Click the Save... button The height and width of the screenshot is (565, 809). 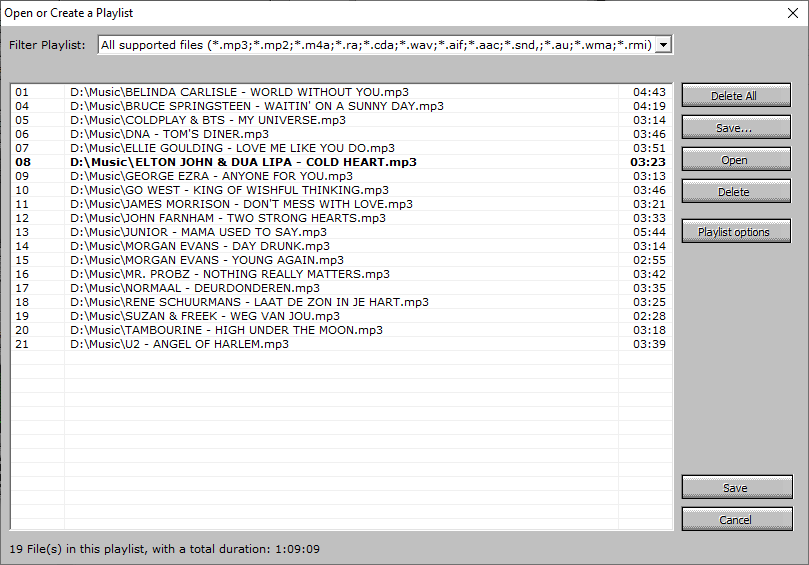tap(735, 128)
